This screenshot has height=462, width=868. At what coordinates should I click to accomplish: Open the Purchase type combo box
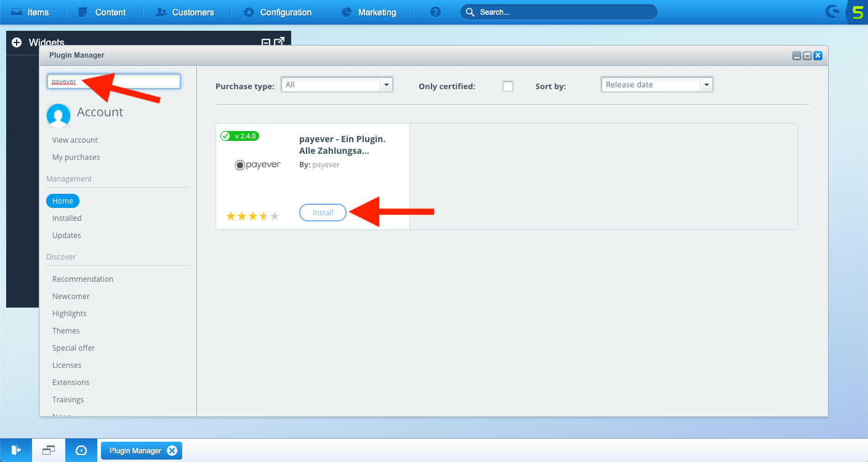coord(337,85)
